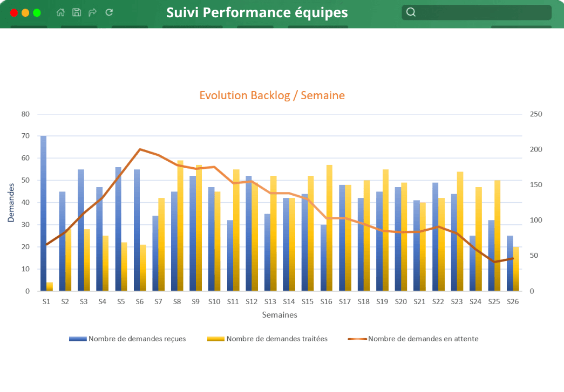The height and width of the screenshot is (392, 564).
Task: Toggle the 'Nombre de demandes traitées' legend entry
Action: 278,339
